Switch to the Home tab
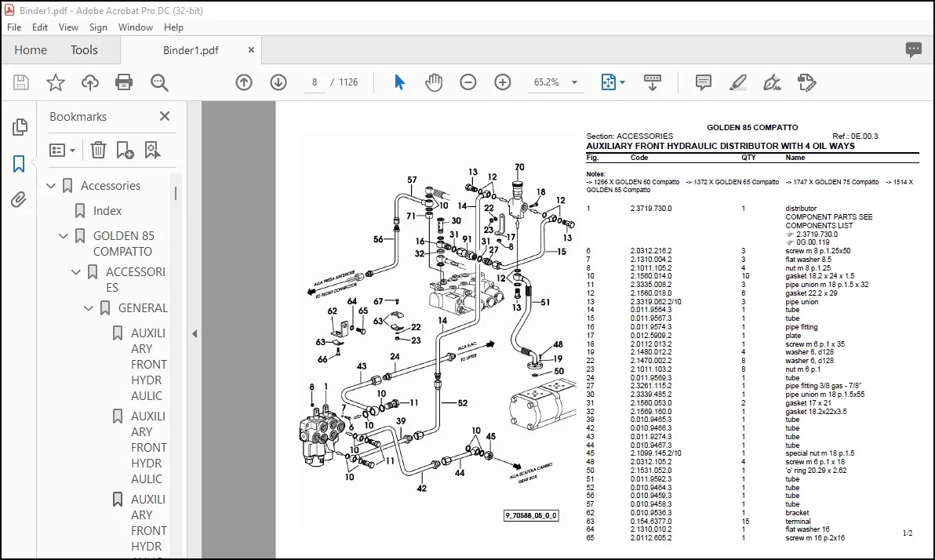 coord(31,50)
